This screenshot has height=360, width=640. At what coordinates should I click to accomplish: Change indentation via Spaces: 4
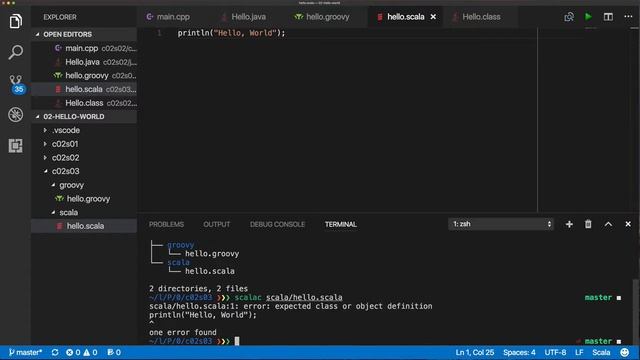pyautogui.click(x=519, y=352)
